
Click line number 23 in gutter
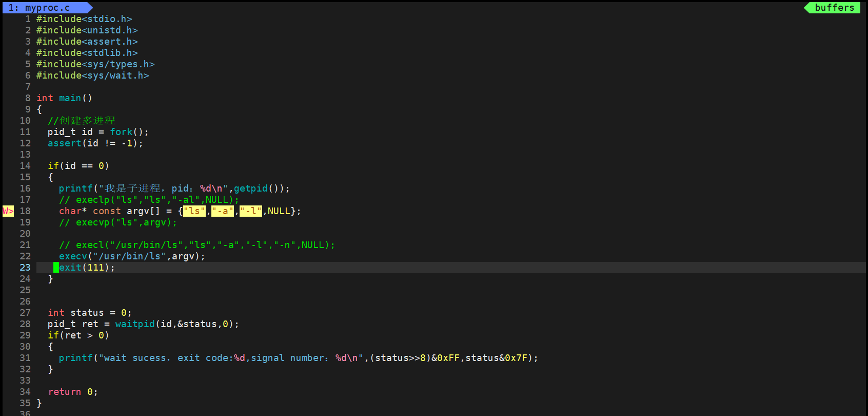point(25,268)
